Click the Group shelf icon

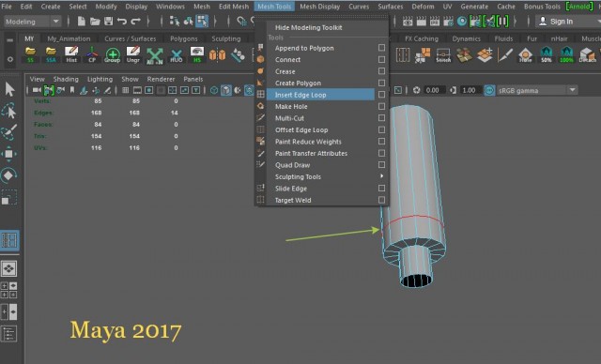point(113,54)
